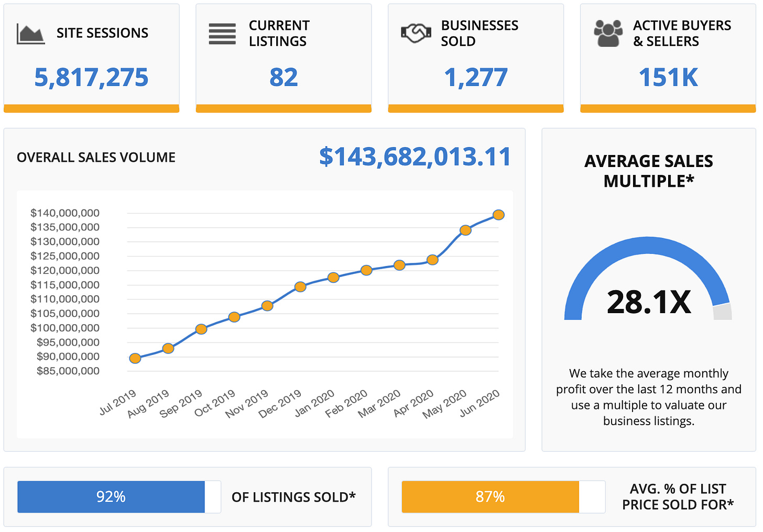Click the $143,682,013.11 overall sales total
This screenshot has height=532, width=763.
415,157
